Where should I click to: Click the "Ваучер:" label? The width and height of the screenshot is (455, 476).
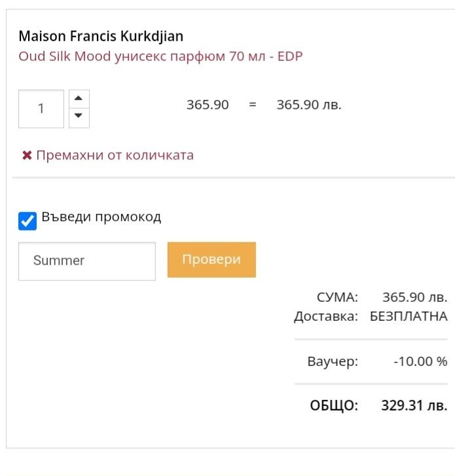click(333, 361)
